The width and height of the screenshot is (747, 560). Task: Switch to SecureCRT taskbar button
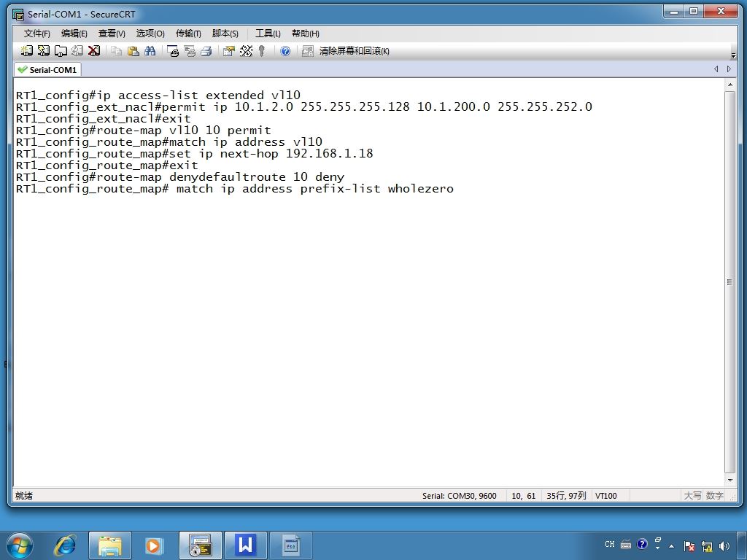200,545
